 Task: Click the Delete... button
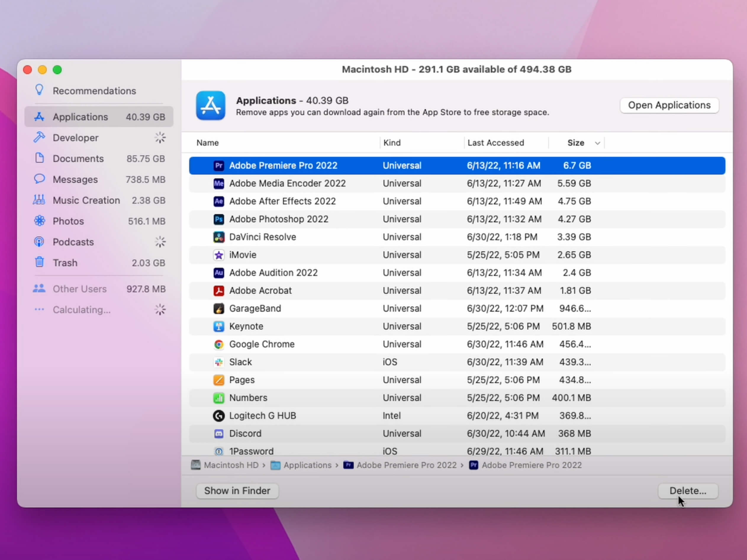(688, 491)
